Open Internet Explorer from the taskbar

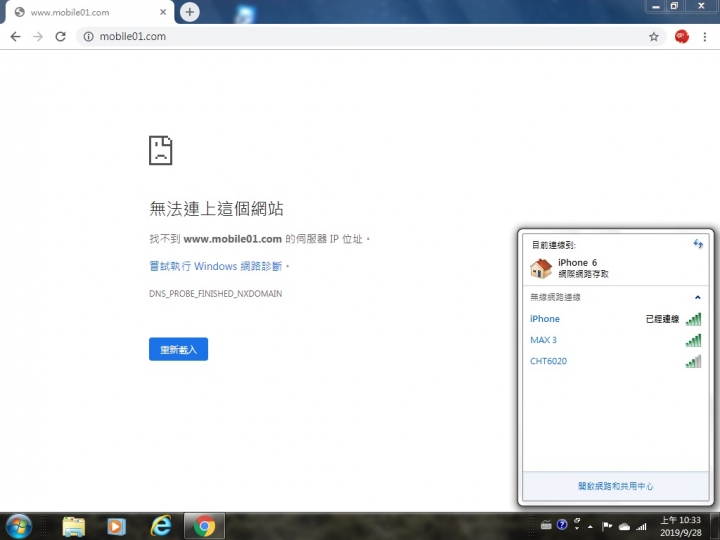pyautogui.click(x=161, y=526)
